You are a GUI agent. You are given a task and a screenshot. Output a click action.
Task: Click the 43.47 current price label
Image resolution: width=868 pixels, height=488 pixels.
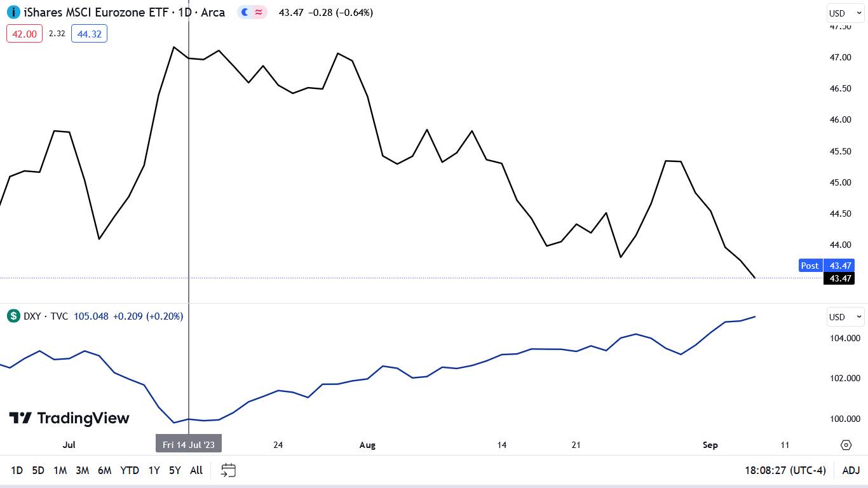click(x=839, y=278)
